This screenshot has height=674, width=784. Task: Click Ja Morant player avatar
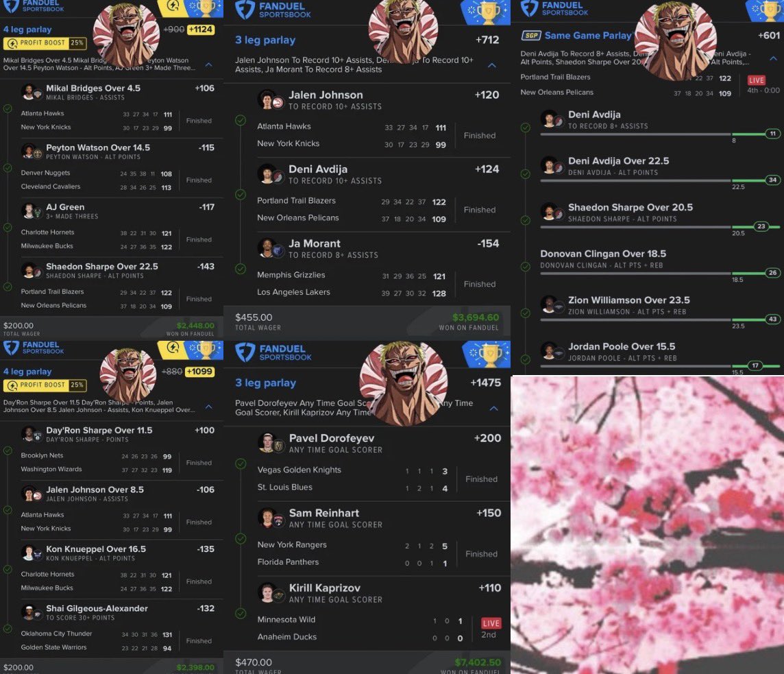tap(271, 248)
